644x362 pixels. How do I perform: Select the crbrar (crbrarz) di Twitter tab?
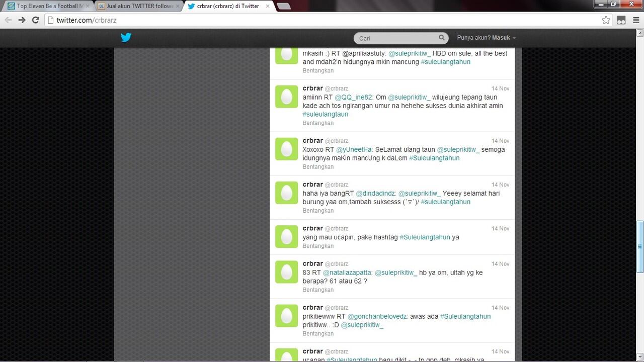pyautogui.click(x=229, y=6)
